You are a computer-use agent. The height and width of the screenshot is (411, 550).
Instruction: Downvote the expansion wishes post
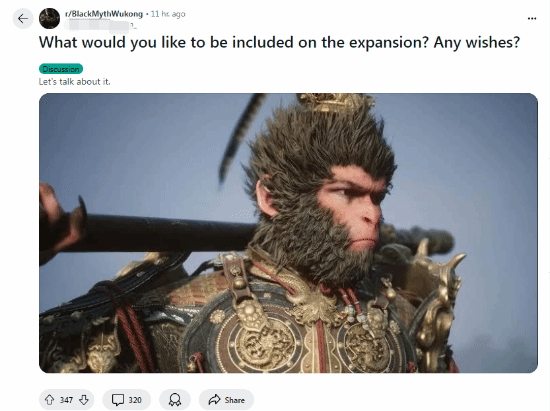coord(83,400)
